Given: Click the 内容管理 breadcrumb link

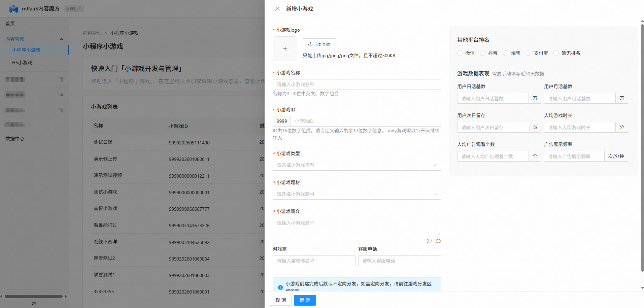Looking at the screenshot, I should tap(92, 33).
